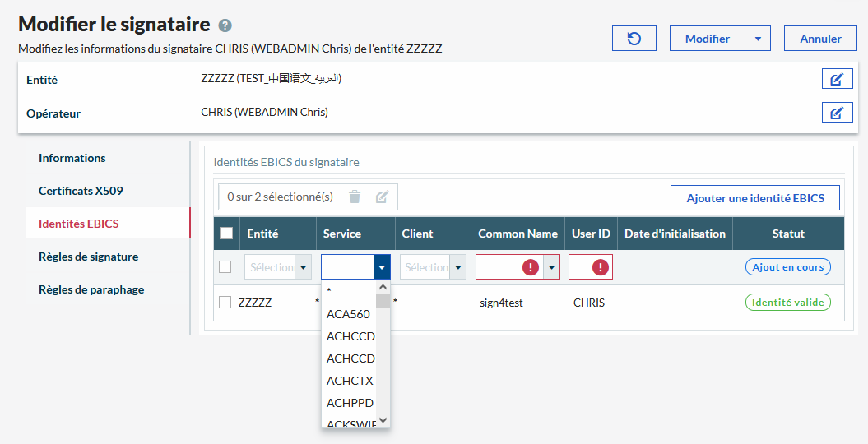Click the User ID error warning icon
Image resolution: width=868 pixels, height=444 pixels.
pyautogui.click(x=601, y=267)
